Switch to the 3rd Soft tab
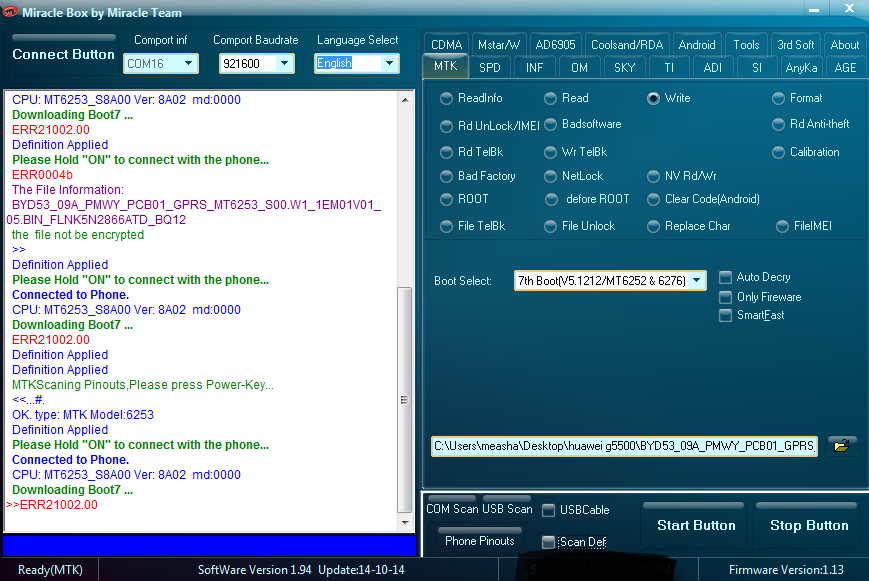 [x=795, y=45]
